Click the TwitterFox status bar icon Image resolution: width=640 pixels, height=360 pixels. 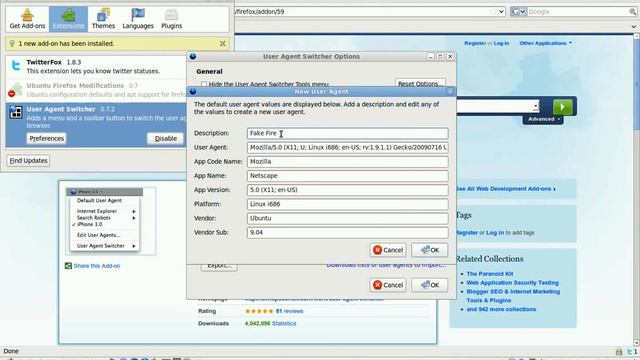tap(630, 351)
